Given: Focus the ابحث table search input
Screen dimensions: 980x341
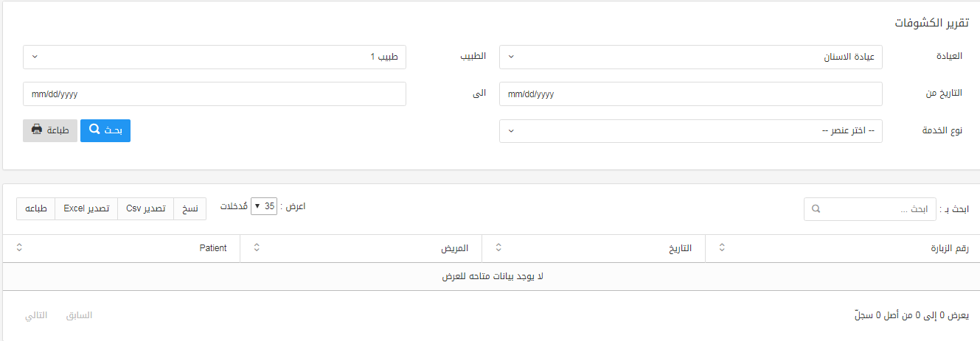Looking at the screenshot, I should [870, 209].
